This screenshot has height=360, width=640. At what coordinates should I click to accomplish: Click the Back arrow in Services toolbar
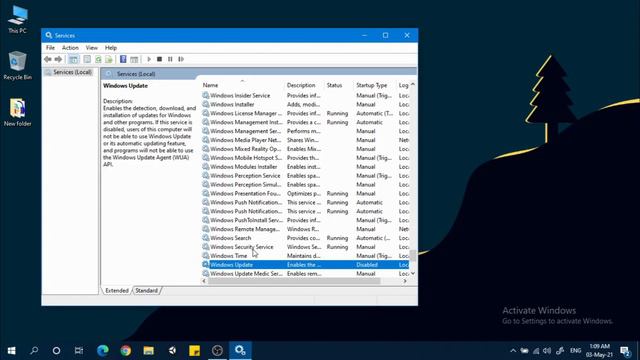48,59
